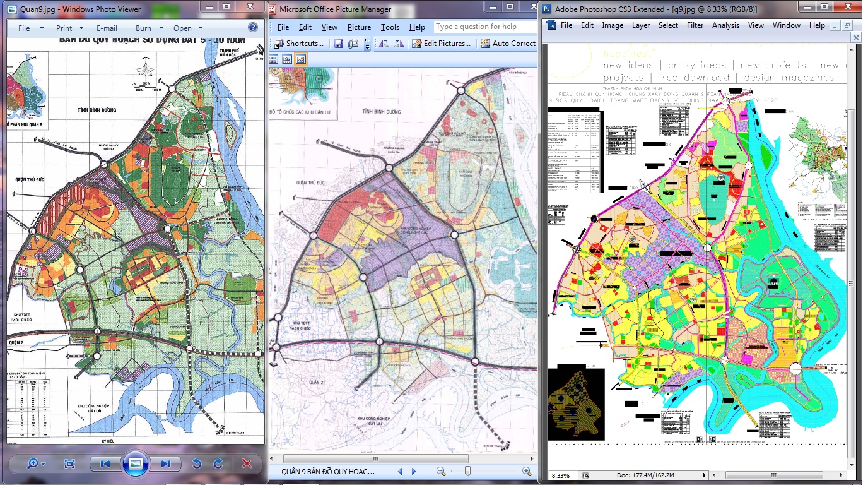The width and height of the screenshot is (868, 490).
Task: Click the Flip Horizontal icon in Picture Manager
Action: (399, 44)
